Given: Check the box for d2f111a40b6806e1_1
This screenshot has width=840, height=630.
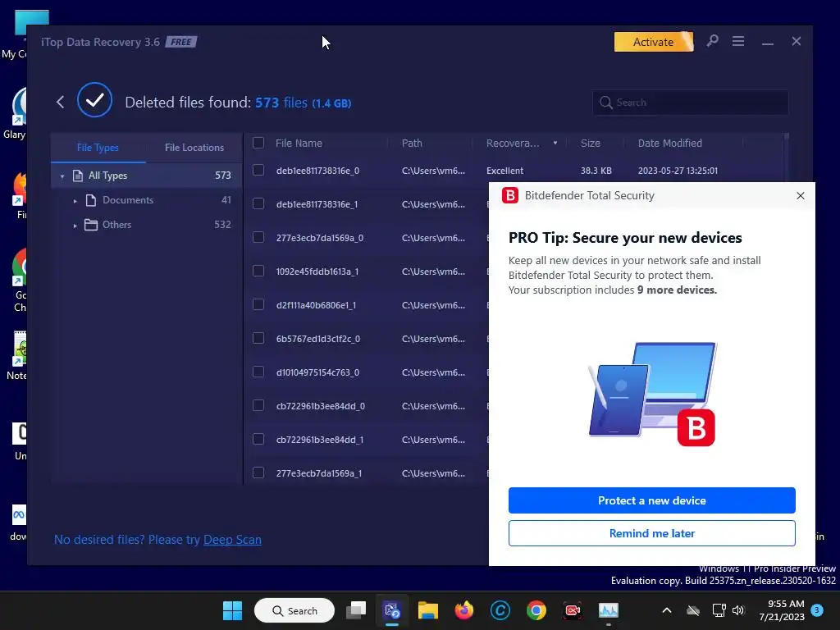Looking at the screenshot, I should (x=258, y=304).
